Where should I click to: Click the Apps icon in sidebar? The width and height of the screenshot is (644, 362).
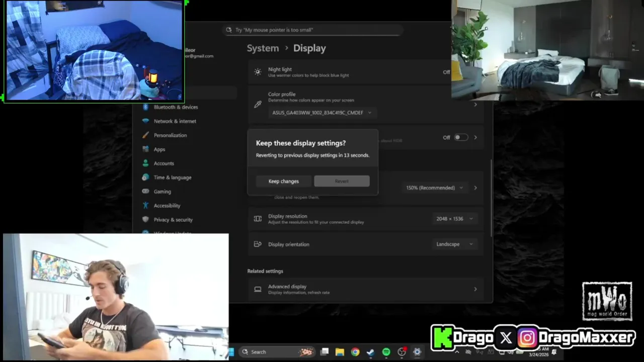(145, 149)
